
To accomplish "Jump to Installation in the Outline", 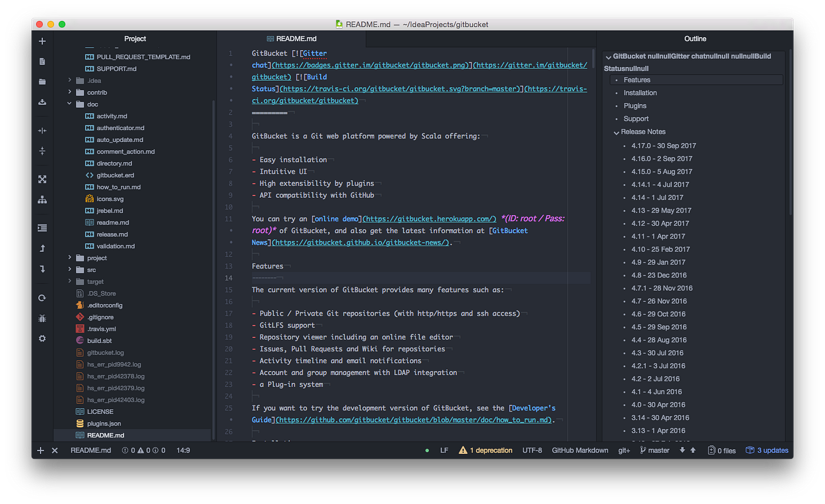I will tap(640, 93).
